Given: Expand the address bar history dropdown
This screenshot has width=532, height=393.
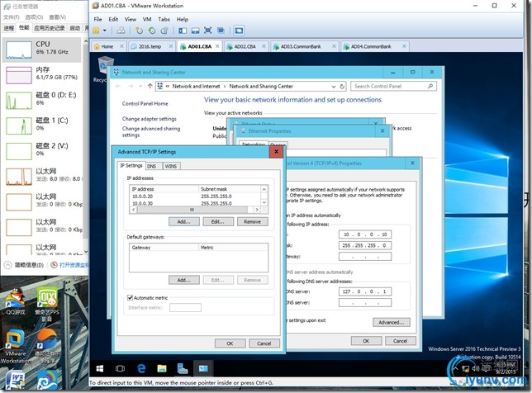Looking at the screenshot, I should click(334, 87).
